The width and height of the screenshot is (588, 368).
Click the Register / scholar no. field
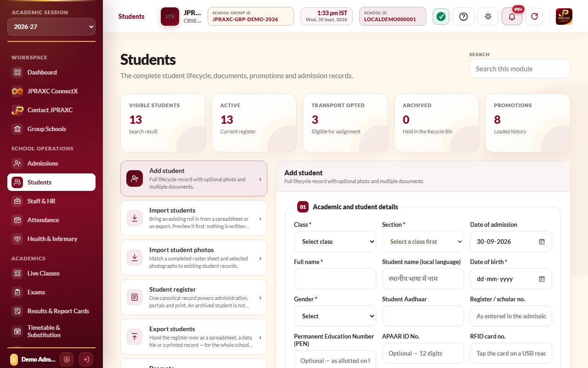coord(511,316)
